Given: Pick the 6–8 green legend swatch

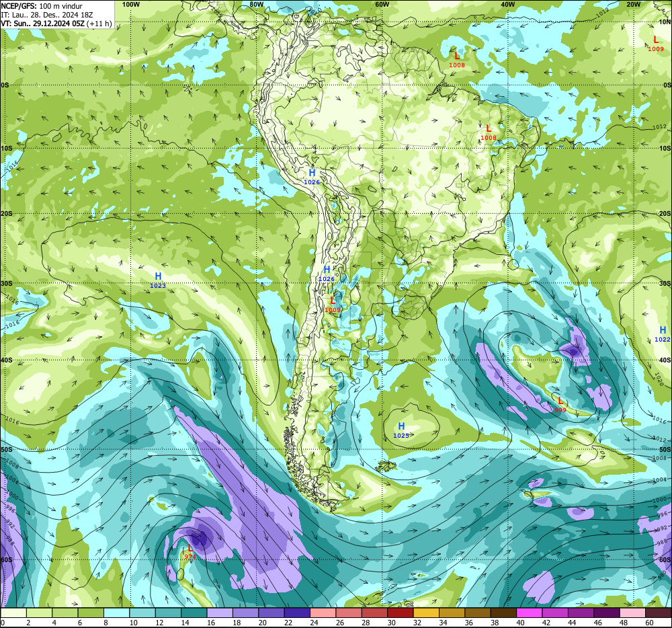Looking at the screenshot, I should pos(91,613).
